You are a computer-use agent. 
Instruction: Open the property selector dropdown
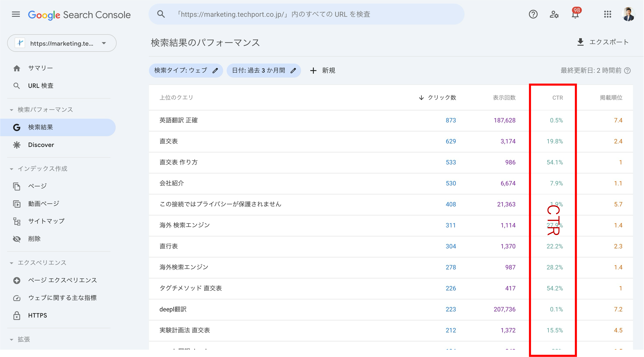point(62,43)
